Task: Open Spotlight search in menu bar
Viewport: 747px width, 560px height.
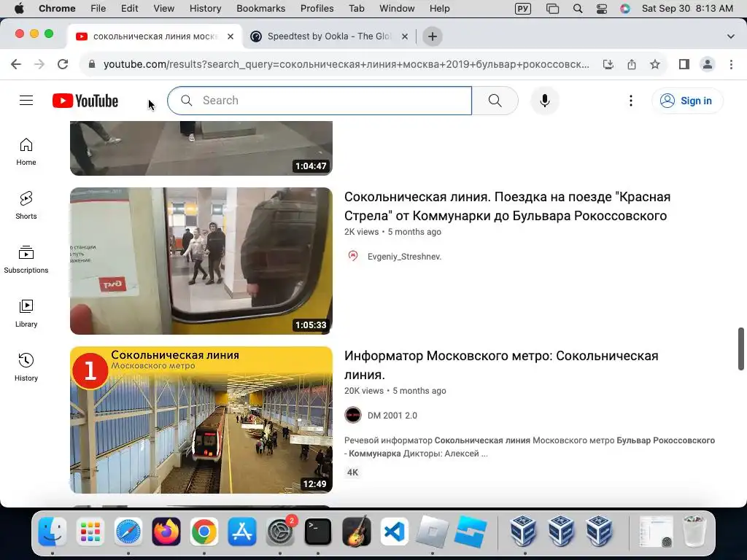Action: pos(578,9)
